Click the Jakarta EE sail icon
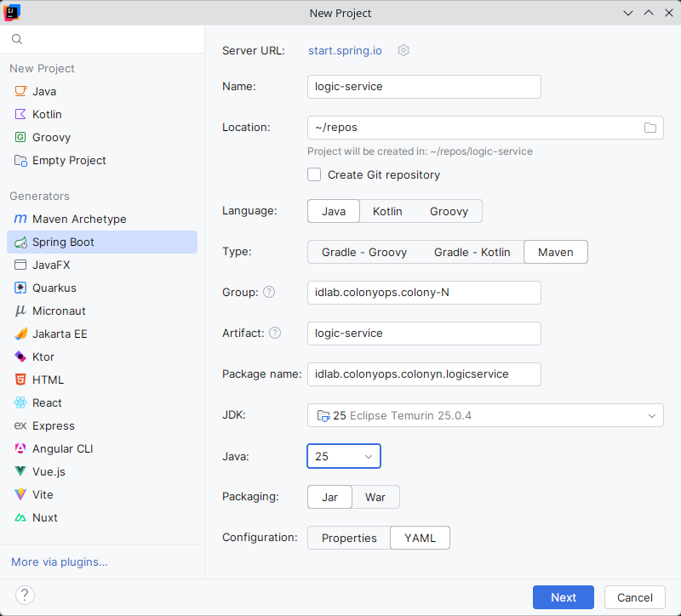Viewport: 681px width, 616px height. (x=20, y=334)
